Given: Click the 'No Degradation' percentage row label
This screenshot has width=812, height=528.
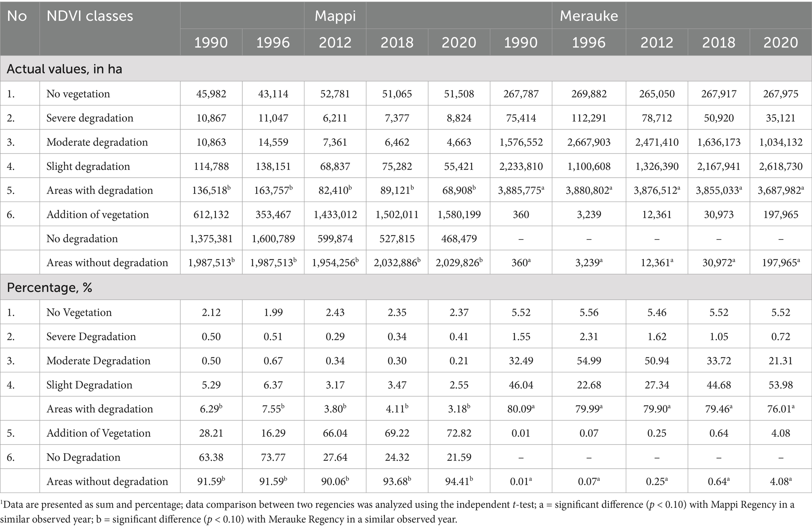Looking at the screenshot, I should pyautogui.click(x=83, y=457).
